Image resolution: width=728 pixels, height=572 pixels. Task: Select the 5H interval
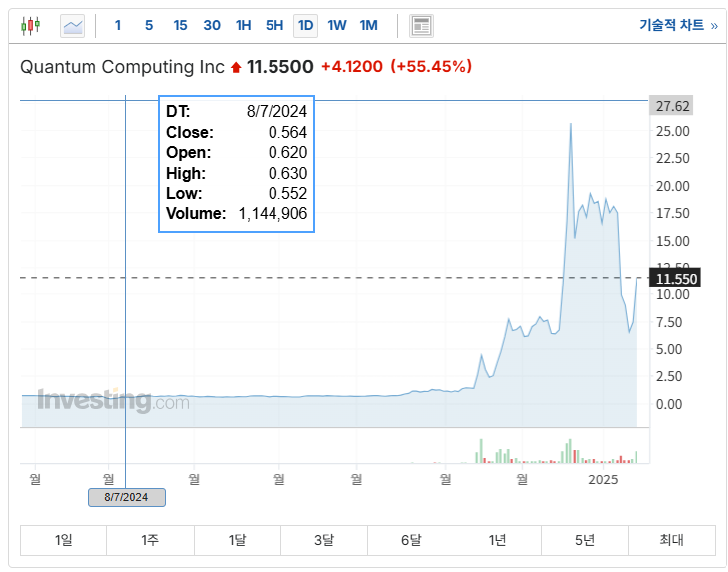[x=274, y=25]
